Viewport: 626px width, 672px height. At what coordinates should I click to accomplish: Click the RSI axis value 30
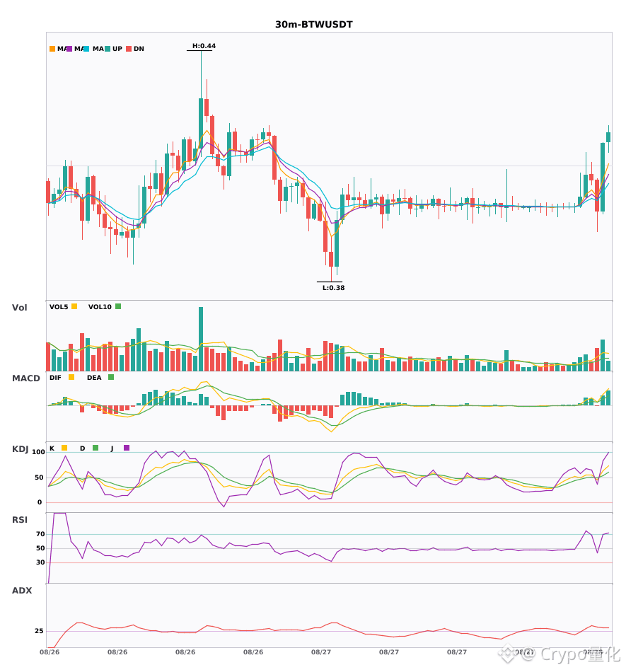tap(40, 562)
